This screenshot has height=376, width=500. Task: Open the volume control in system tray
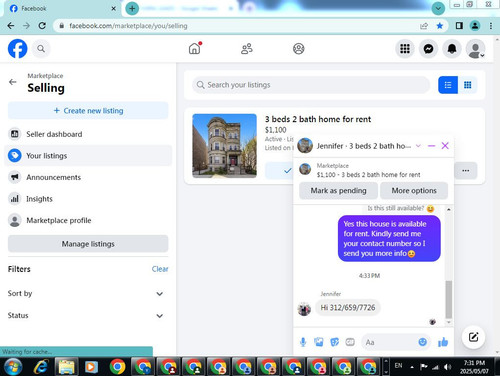click(x=448, y=367)
